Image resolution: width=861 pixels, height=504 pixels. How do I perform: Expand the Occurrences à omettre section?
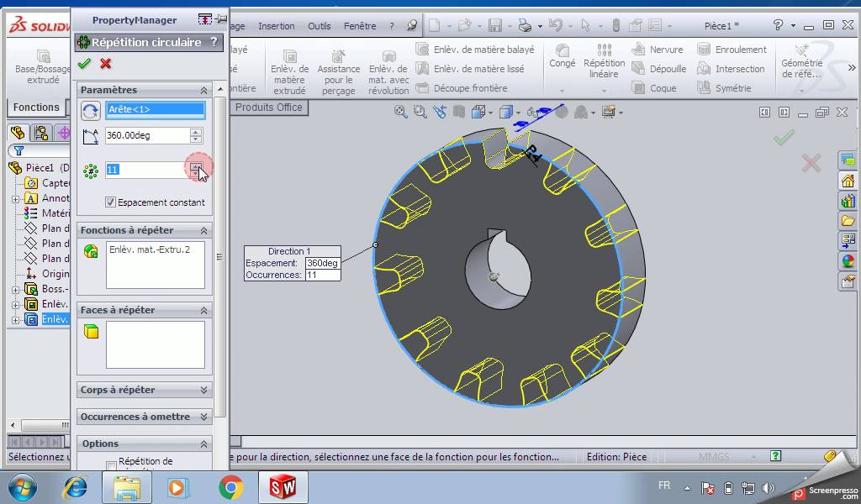(203, 417)
